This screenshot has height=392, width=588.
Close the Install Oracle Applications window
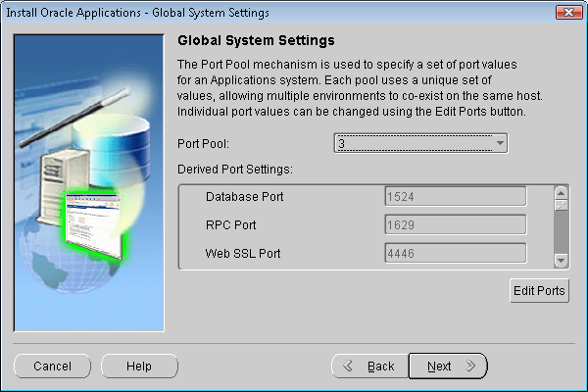(x=568, y=13)
